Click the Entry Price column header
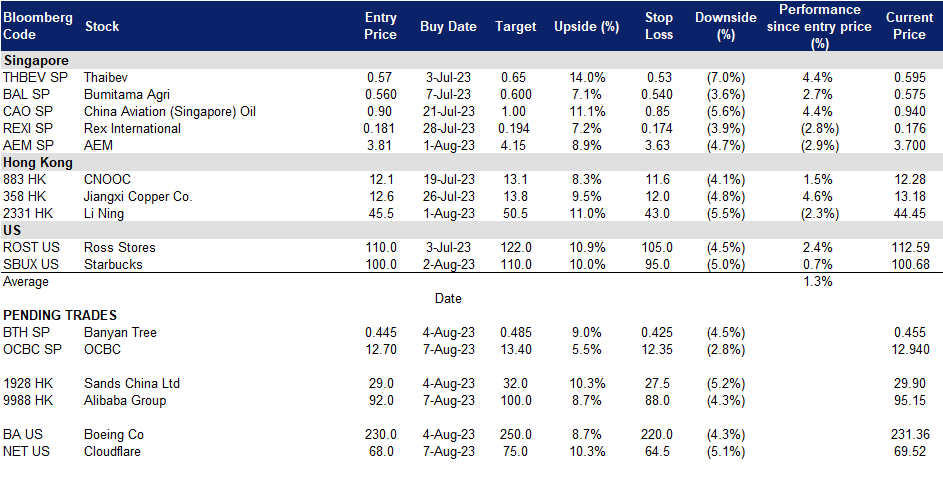This screenshot has width=943, height=477. pyautogui.click(x=381, y=26)
